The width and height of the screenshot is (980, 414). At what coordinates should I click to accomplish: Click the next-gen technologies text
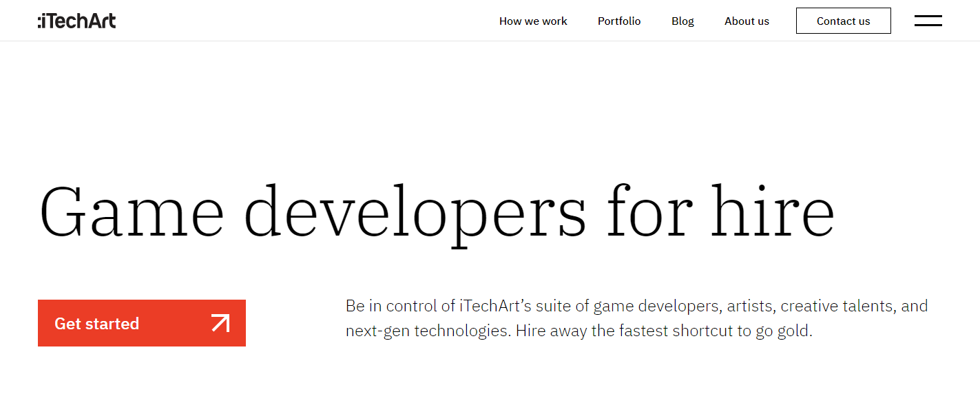tap(428, 331)
